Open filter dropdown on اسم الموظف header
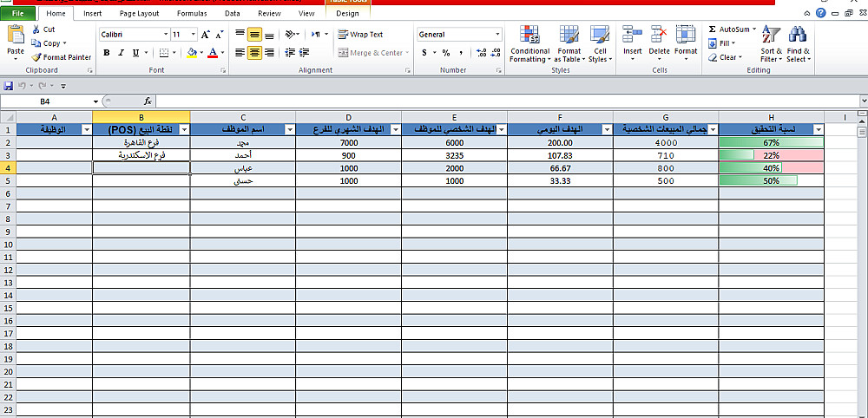The width and height of the screenshot is (868, 418). coord(289,129)
